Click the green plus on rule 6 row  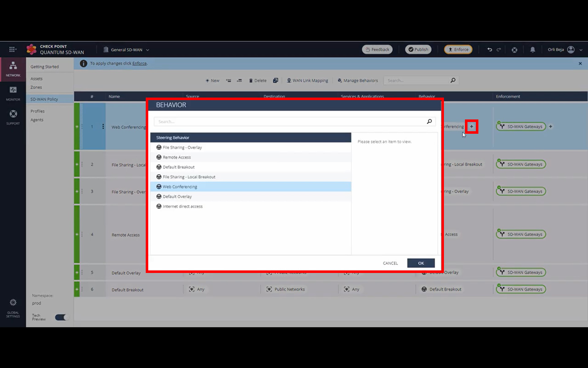(x=77, y=289)
